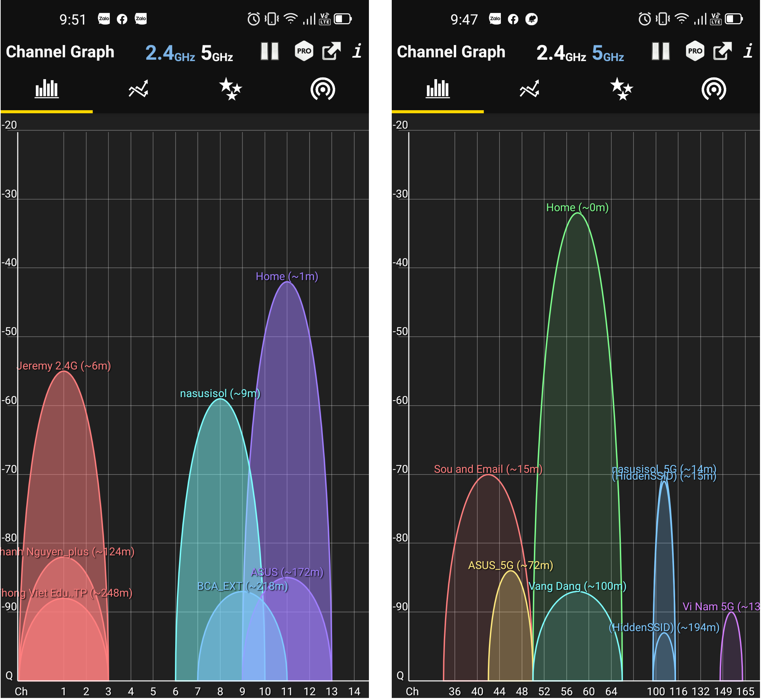Open channel rating stars tab on left
761x700 pixels.
[230, 89]
